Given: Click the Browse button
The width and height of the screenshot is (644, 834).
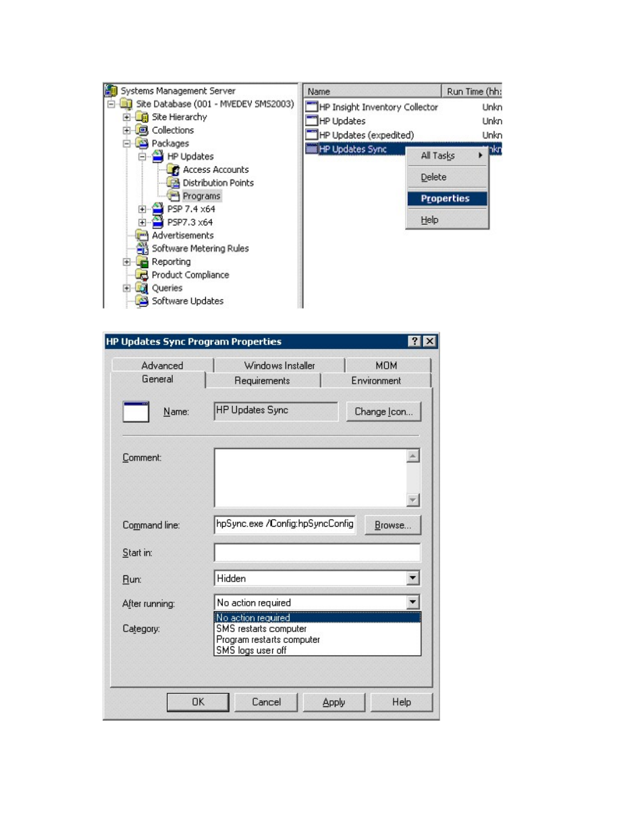Looking at the screenshot, I should click(x=393, y=525).
